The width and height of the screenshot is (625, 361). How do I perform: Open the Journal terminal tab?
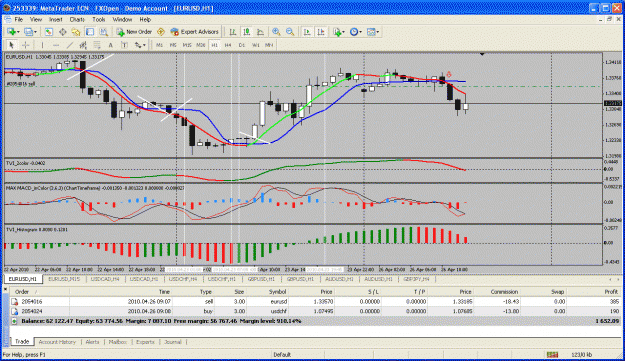173,342
